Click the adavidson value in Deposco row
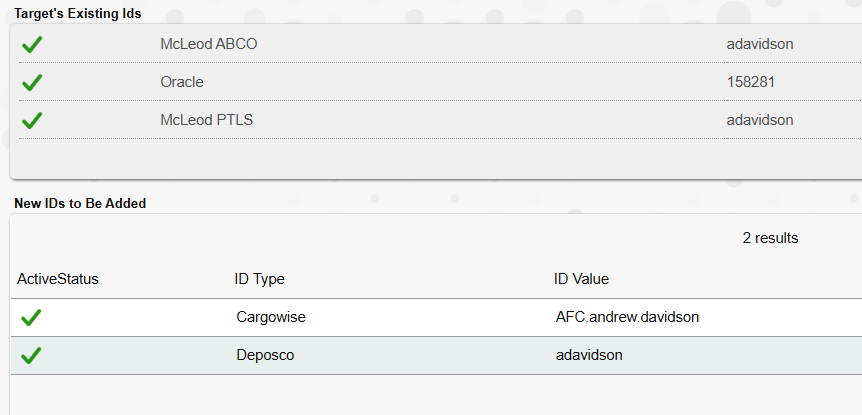Image resolution: width=862 pixels, height=415 pixels. pos(589,355)
